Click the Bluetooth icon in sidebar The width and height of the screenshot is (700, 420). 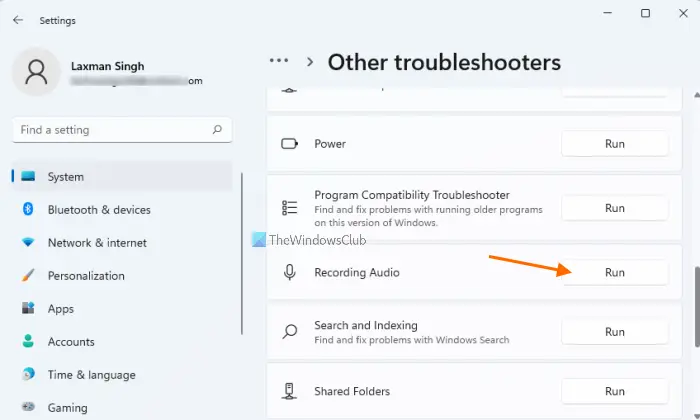(28, 209)
